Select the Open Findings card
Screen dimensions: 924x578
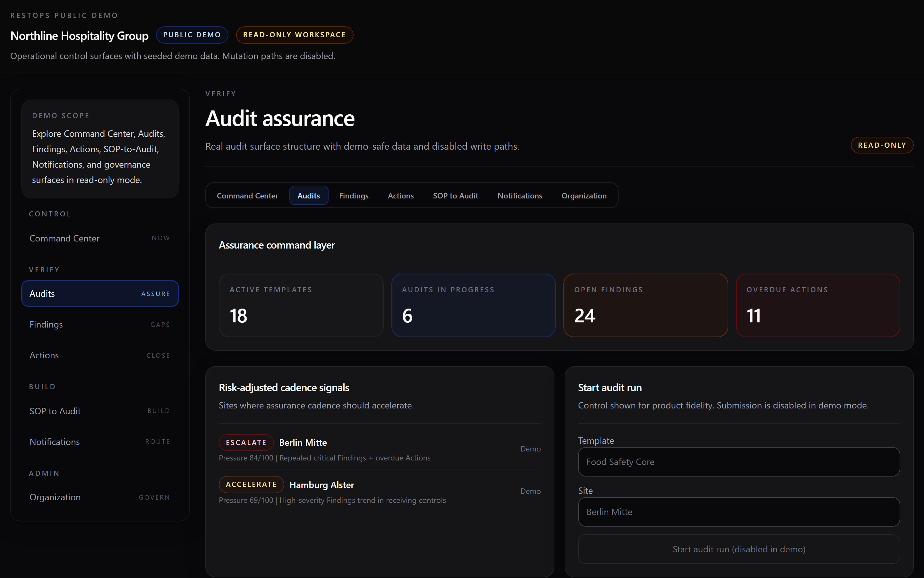point(645,305)
